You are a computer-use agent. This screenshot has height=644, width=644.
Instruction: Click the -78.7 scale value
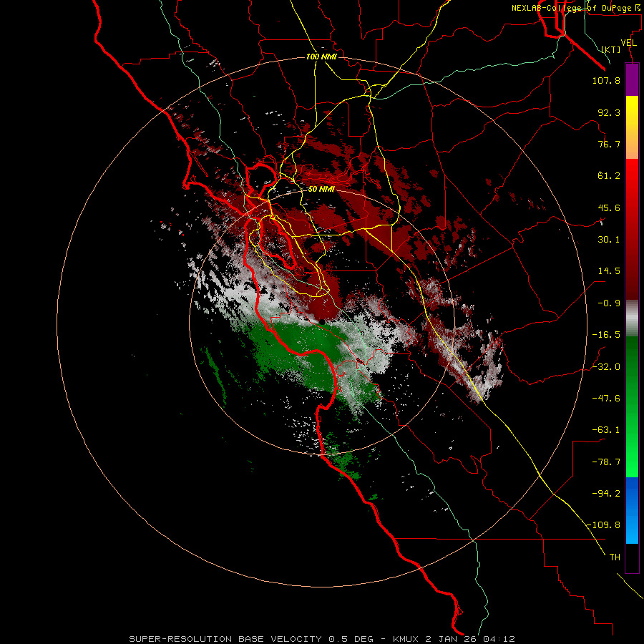pos(606,462)
